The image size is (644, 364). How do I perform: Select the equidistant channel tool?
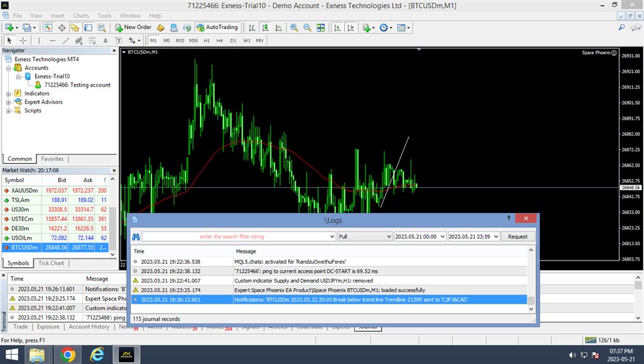click(79, 40)
